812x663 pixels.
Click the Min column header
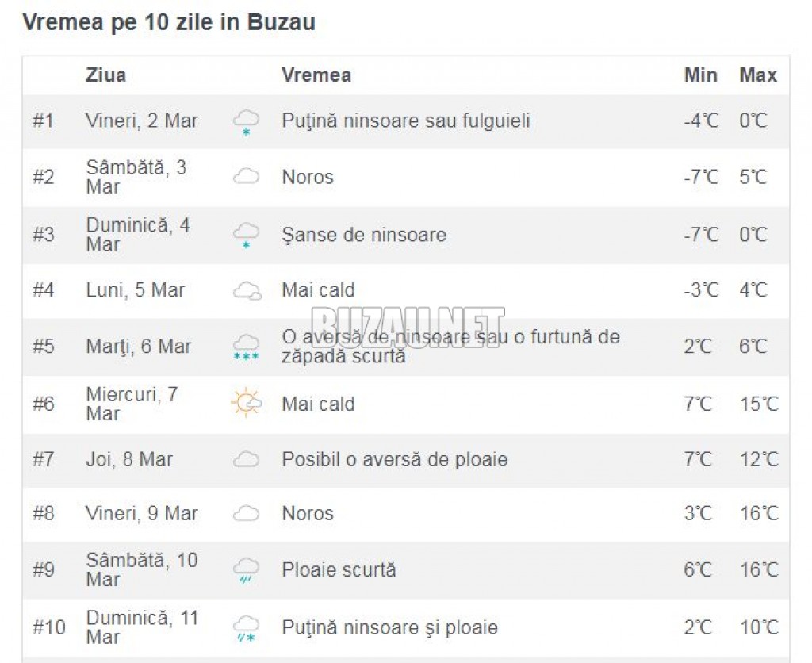click(701, 75)
